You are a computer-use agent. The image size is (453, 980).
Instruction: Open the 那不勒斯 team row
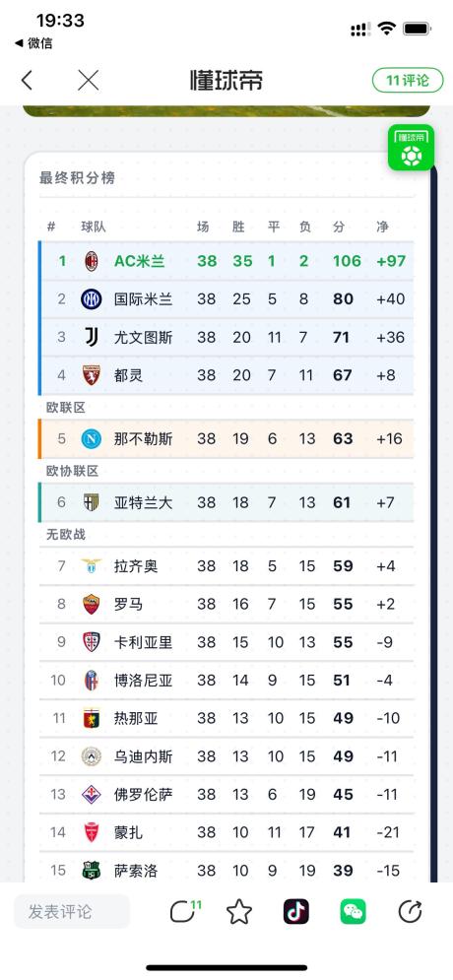226,438
